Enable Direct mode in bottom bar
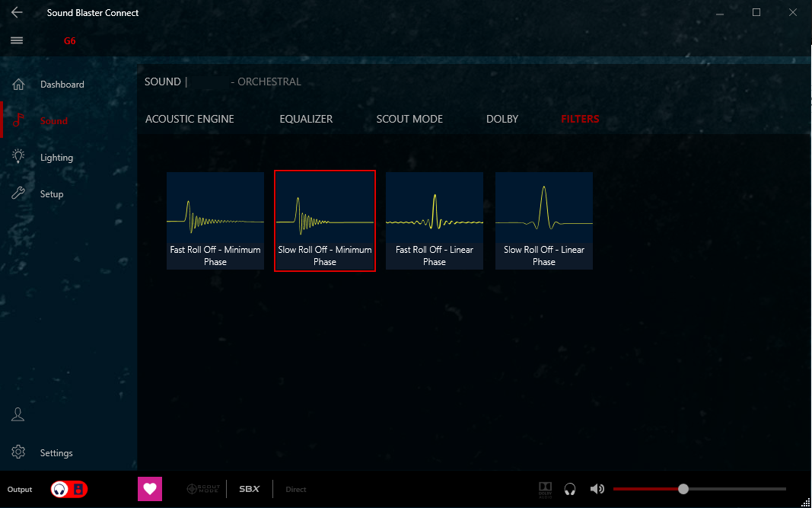The height and width of the screenshot is (508, 812). (x=296, y=489)
